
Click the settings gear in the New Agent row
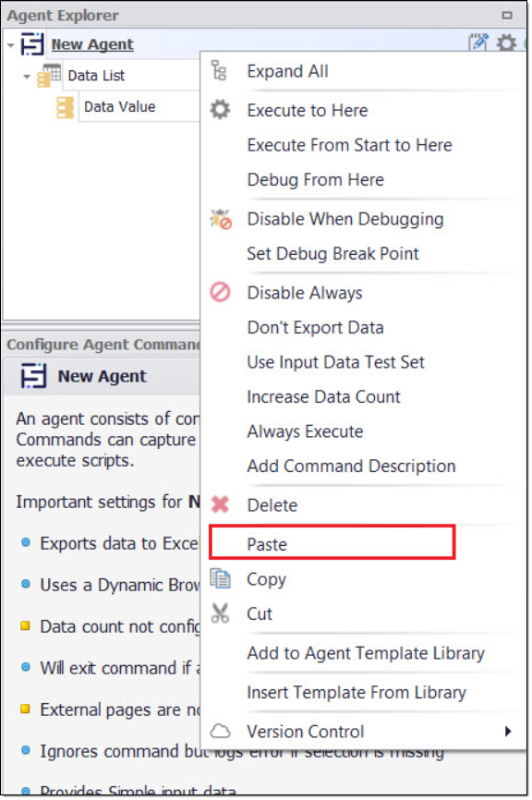506,42
